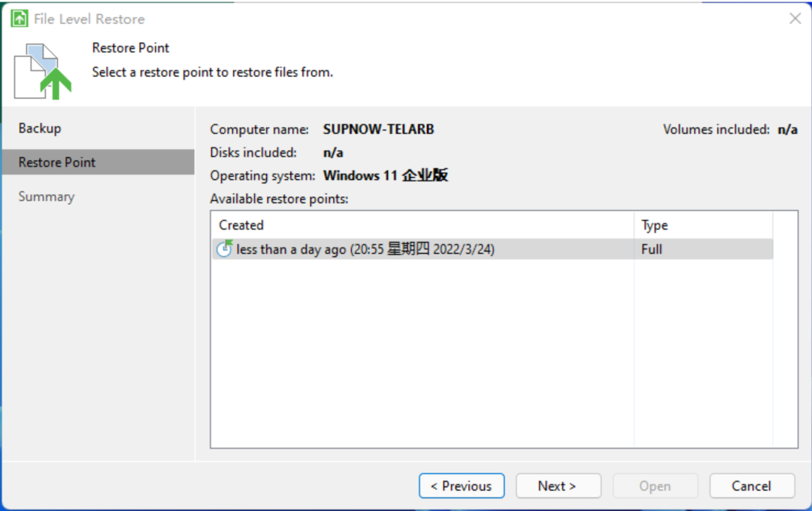Viewport: 812px width, 511px height.
Task: Close the File Level Restore dialog
Action: (x=795, y=19)
